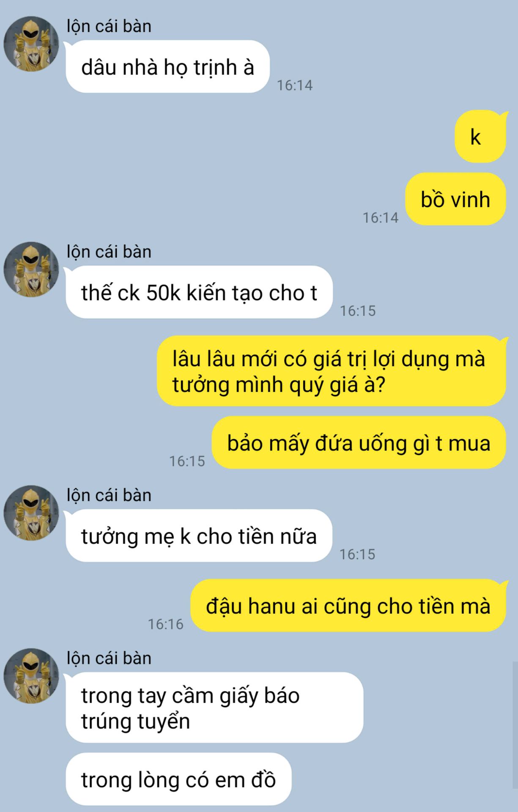Viewport: 518px width, 812px height.
Task: Open sender name above "tưởng mẹ k cho" message
Action: (109, 496)
